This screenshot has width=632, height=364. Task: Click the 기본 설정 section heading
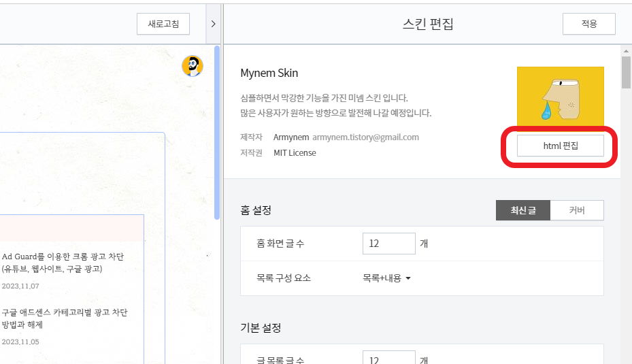pos(261,328)
